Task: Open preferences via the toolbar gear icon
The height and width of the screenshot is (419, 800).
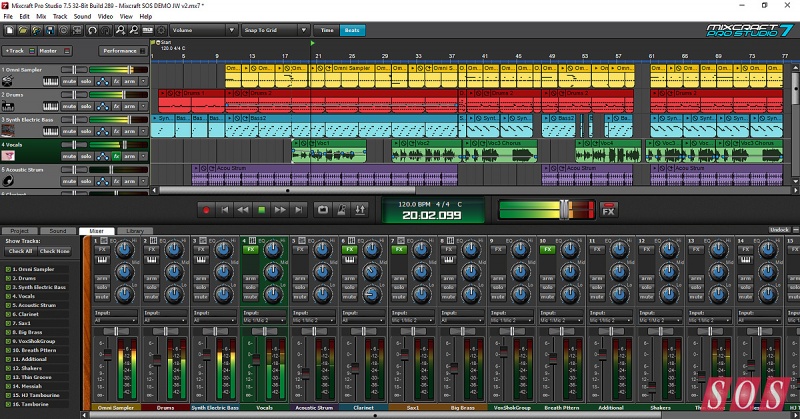Action: pyautogui.click(x=161, y=31)
